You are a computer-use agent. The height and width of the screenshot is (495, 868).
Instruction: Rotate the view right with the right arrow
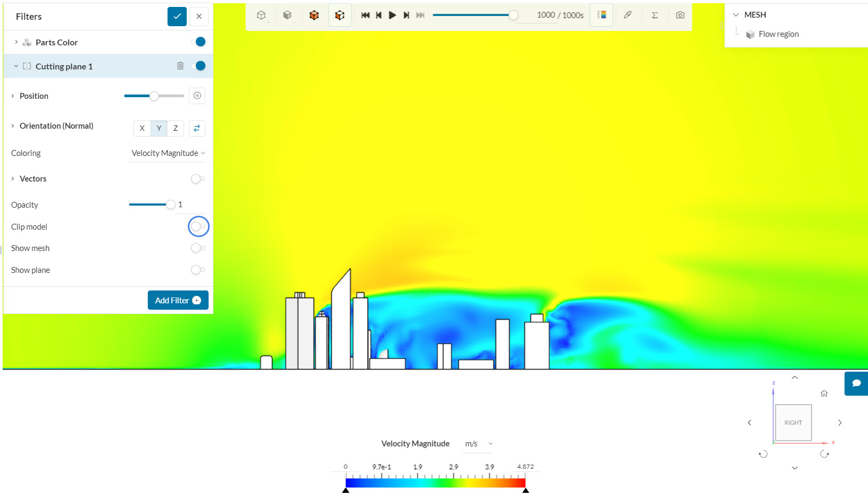point(840,422)
